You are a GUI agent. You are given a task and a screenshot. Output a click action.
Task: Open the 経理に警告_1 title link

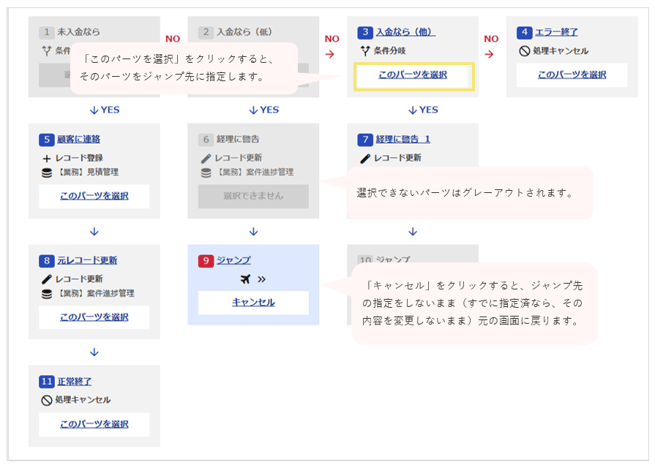403,140
